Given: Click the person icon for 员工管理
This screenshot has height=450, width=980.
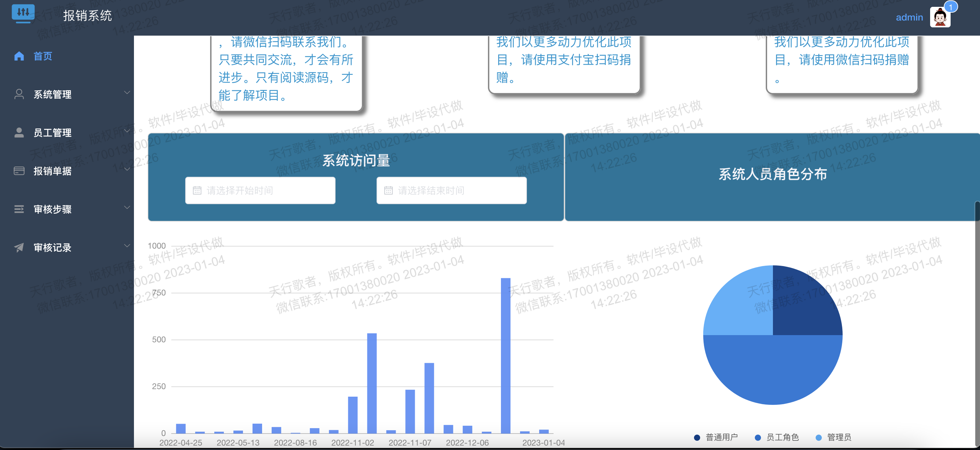Looking at the screenshot, I should point(19,132).
